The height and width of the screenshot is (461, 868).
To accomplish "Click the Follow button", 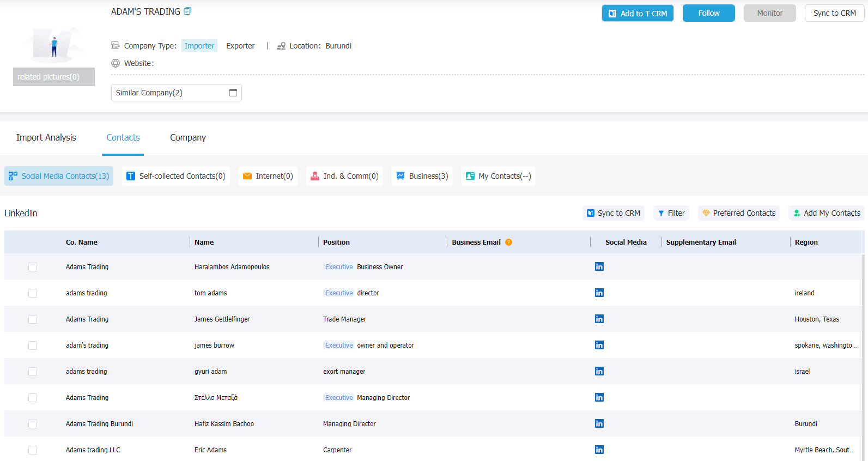I will pos(709,13).
